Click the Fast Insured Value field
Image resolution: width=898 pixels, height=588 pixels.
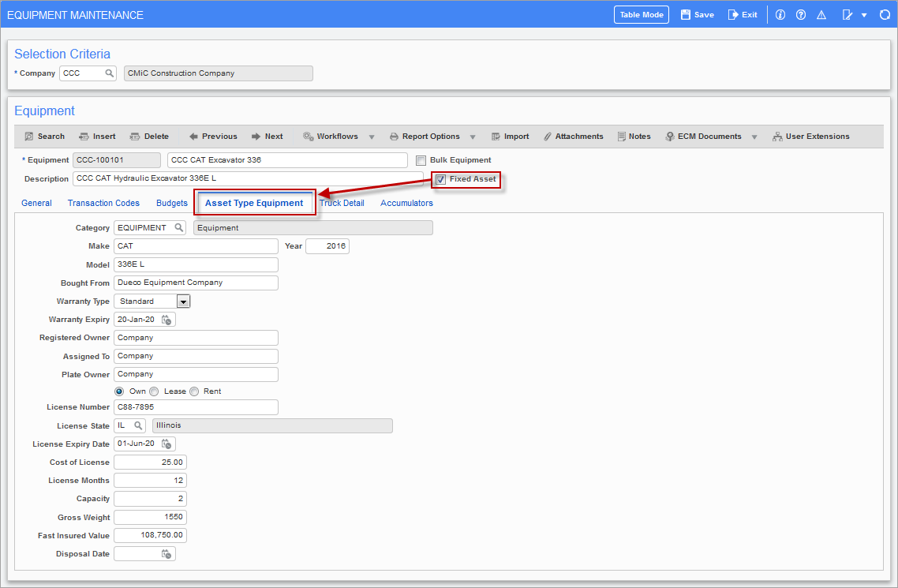(150, 535)
